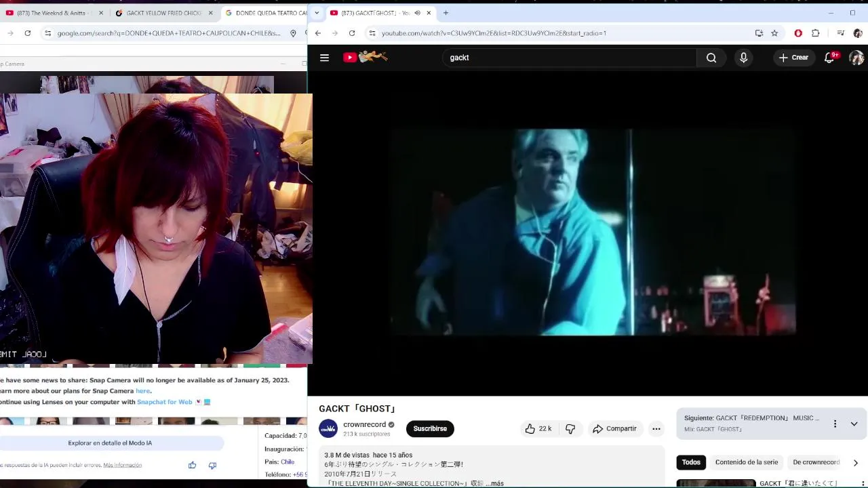Open the next GACKT video thumbnail in list
This screenshot has height=488, width=868.
tap(715, 483)
